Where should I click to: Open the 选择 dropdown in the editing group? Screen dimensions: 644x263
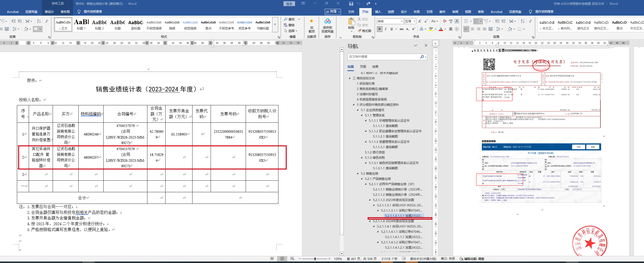pyautogui.click(x=291, y=31)
